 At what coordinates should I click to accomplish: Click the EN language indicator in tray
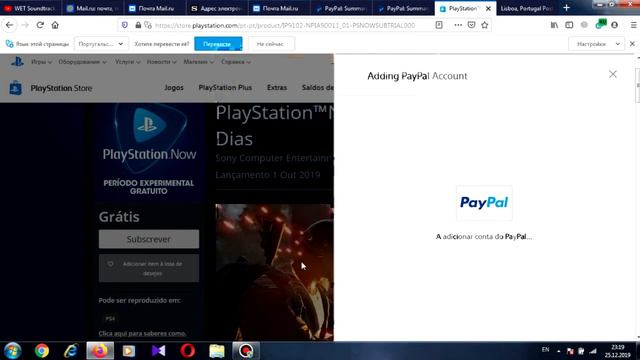[x=545, y=350]
